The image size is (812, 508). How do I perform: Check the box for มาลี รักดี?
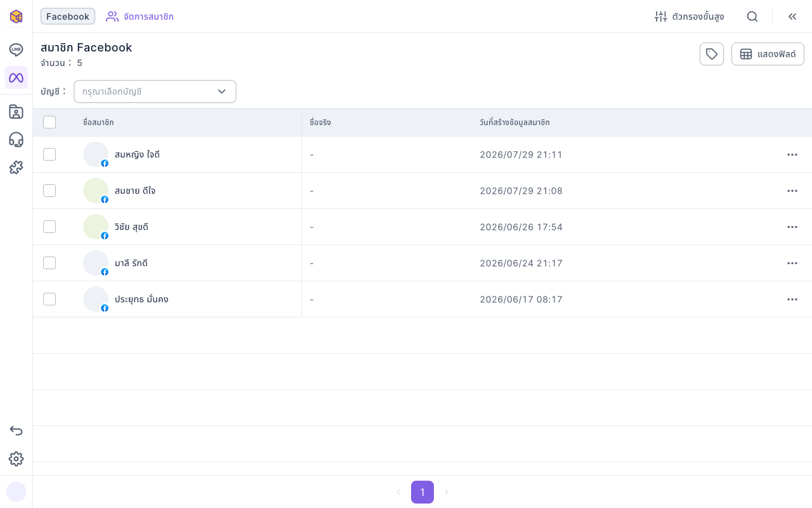click(49, 263)
